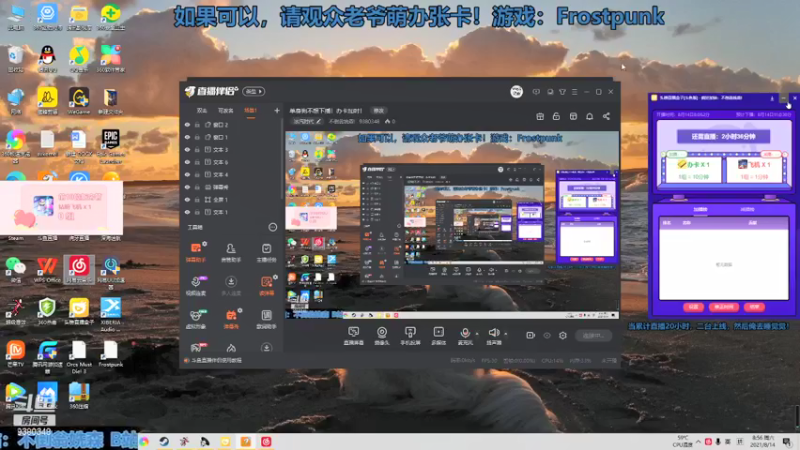Toggle the lock on the 文本 4 source

(197, 174)
